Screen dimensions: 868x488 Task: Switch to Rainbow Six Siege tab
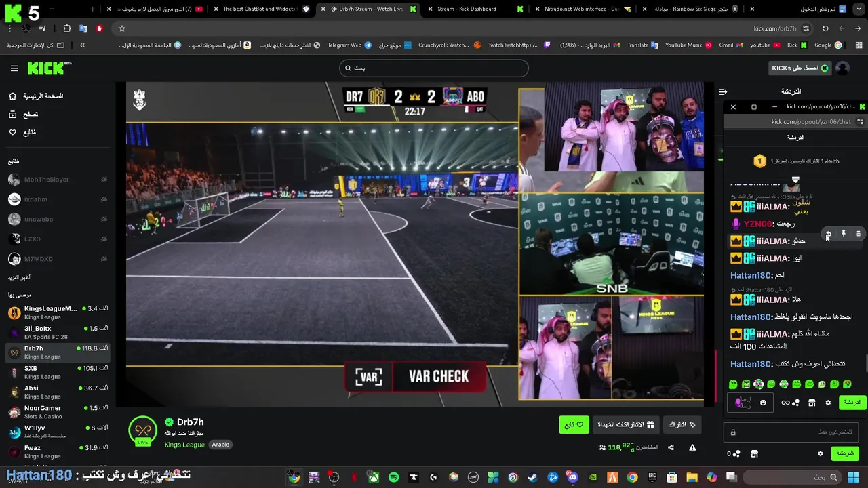point(692,9)
